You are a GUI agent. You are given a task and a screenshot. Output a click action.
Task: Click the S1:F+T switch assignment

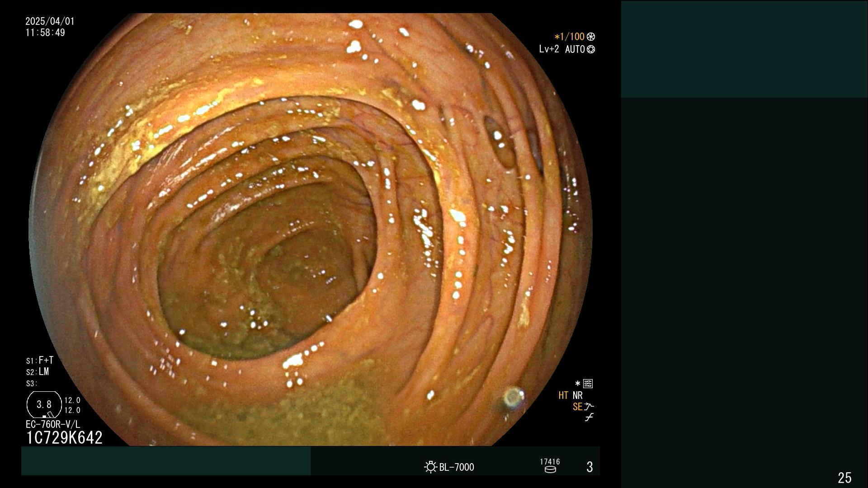coord(40,360)
